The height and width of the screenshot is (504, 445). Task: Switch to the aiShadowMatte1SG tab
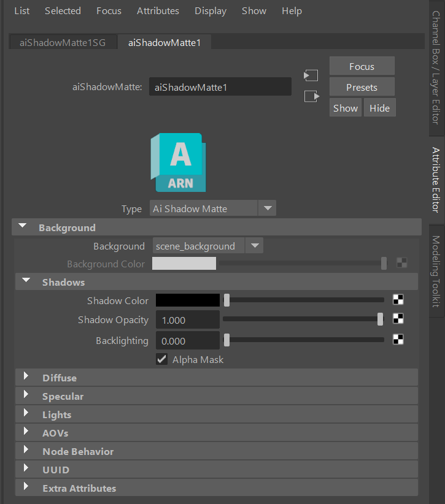[63, 42]
